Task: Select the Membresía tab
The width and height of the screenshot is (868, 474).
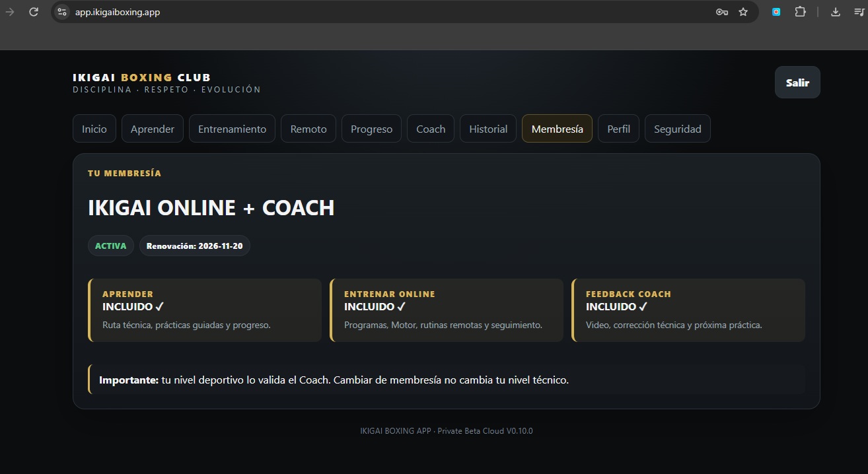Action: [x=558, y=129]
